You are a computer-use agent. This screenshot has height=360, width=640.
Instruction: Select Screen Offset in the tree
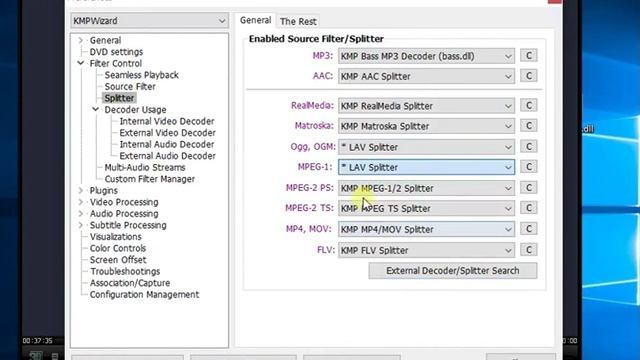pyautogui.click(x=118, y=260)
